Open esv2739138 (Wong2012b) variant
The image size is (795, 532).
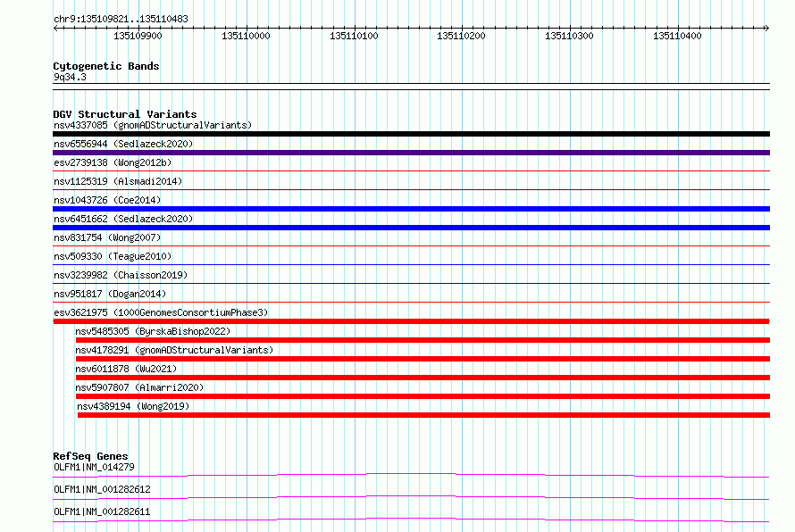click(x=113, y=162)
